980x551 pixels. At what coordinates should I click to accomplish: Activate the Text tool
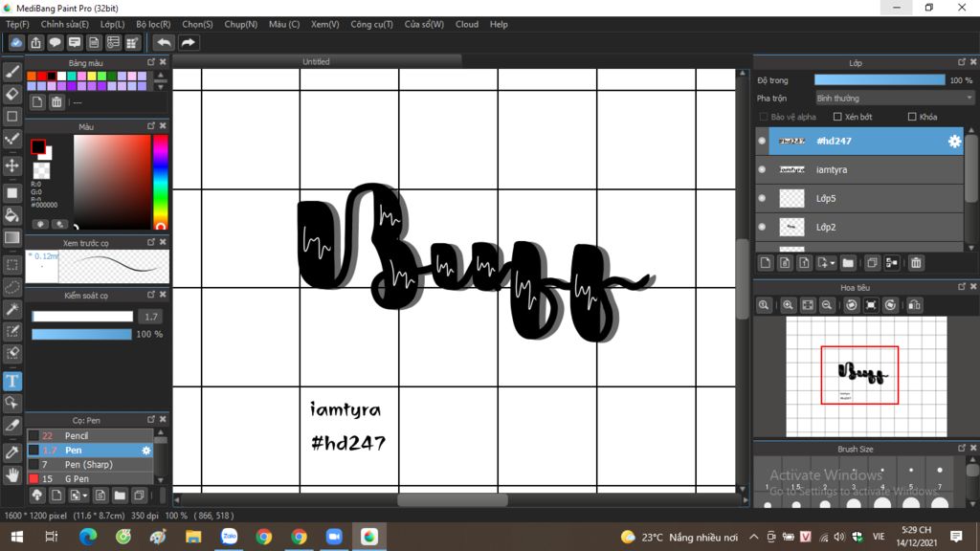[x=11, y=381]
